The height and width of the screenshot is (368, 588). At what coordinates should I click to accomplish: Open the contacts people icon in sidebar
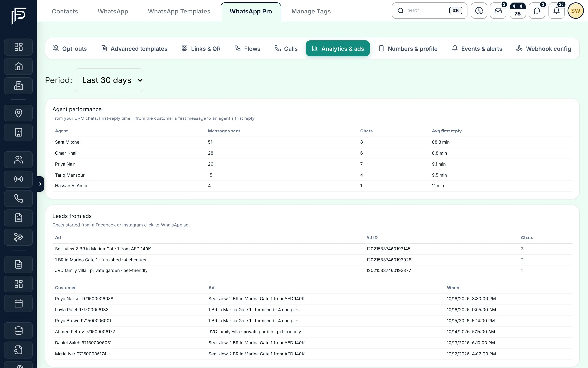coord(18,160)
